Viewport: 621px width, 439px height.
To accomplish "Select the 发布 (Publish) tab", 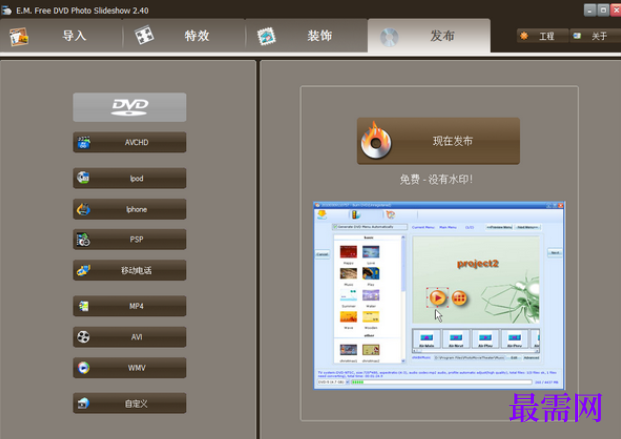I will click(429, 36).
